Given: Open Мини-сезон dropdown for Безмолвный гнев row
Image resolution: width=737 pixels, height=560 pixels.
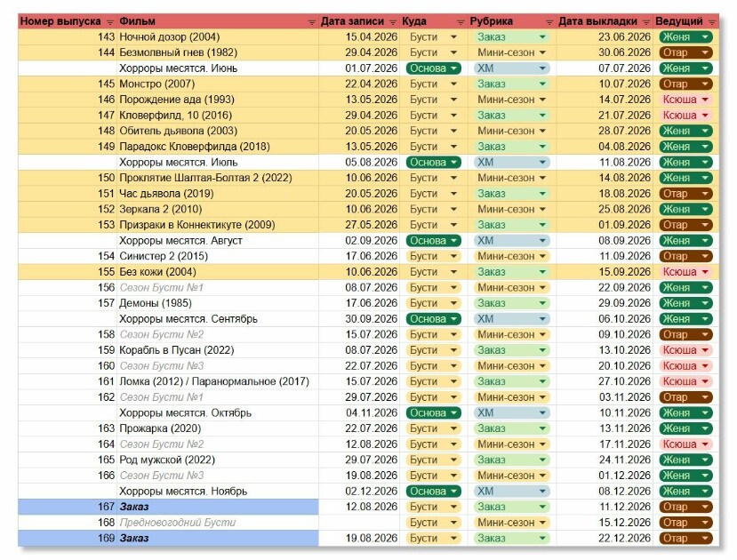Looking at the screenshot, I should tap(542, 52).
